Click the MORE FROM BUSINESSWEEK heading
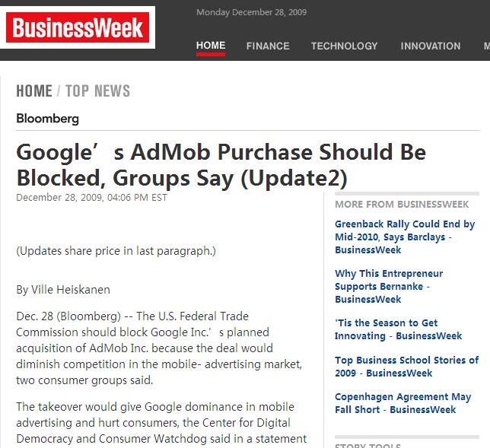490x448 pixels. pyautogui.click(x=402, y=205)
